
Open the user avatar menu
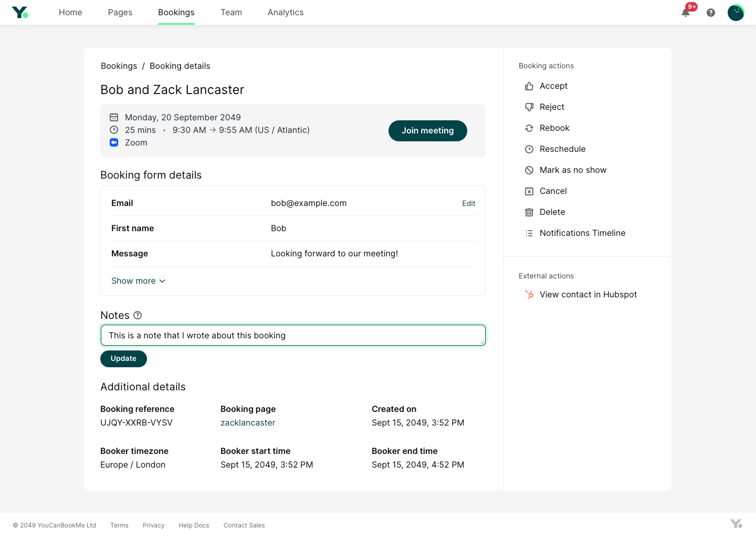(x=736, y=13)
